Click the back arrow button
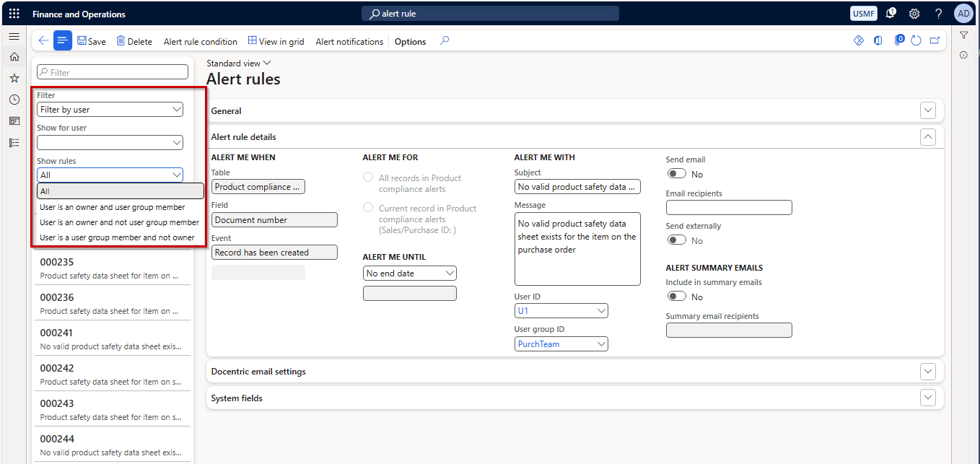Screen dimensions: 980x464 click(x=43, y=41)
